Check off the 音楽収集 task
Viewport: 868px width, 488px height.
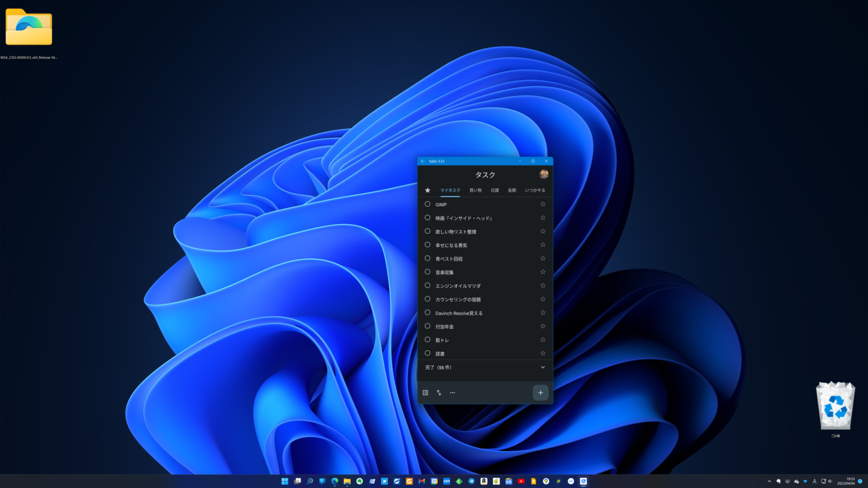pos(427,272)
